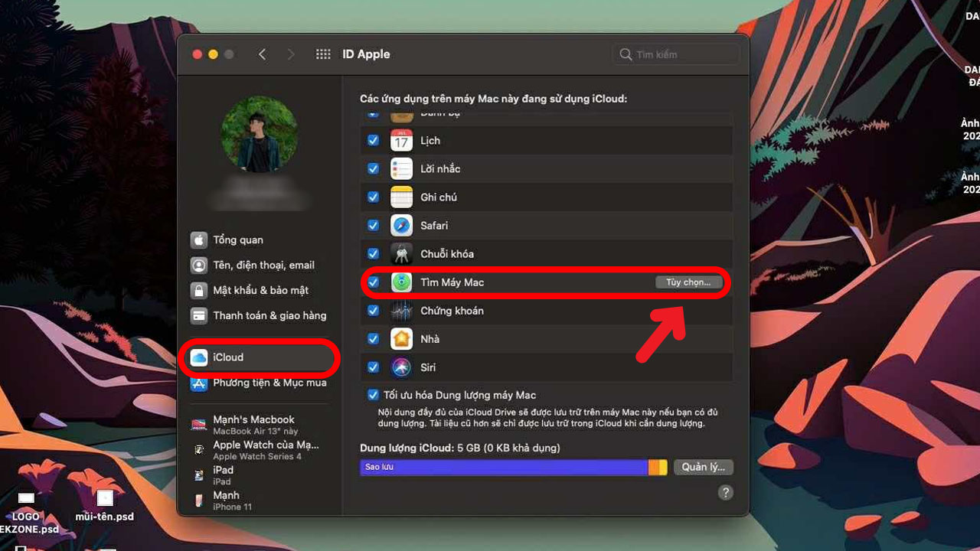Screen dimensions: 980x551
Task: Click the Lời nhắc reminders icon
Action: point(401,169)
